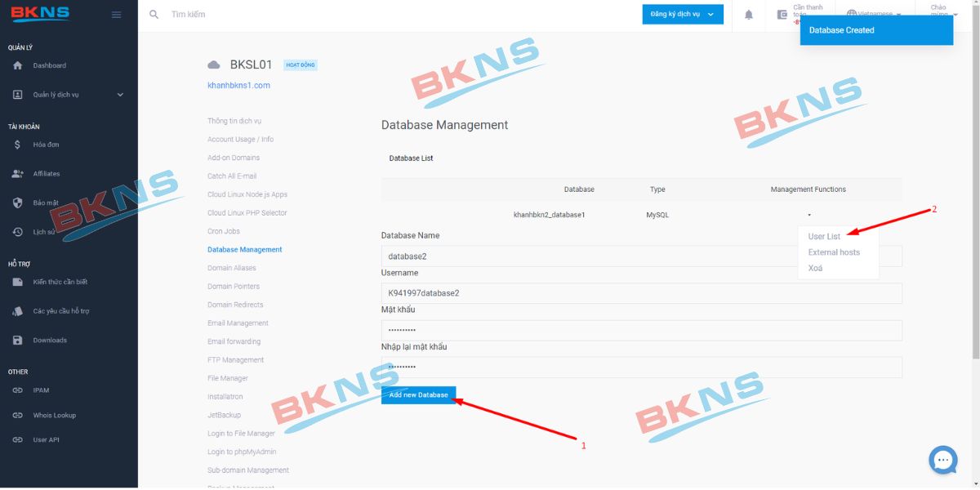Open the Database List tab
Image resolution: width=980 pixels, height=490 pixels.
(x=411, y=158)
